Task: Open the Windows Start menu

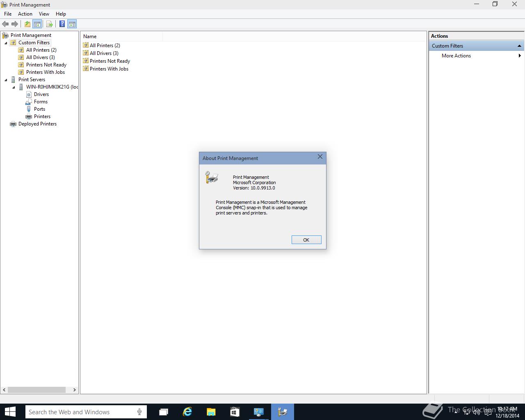Action: point(10,412)
